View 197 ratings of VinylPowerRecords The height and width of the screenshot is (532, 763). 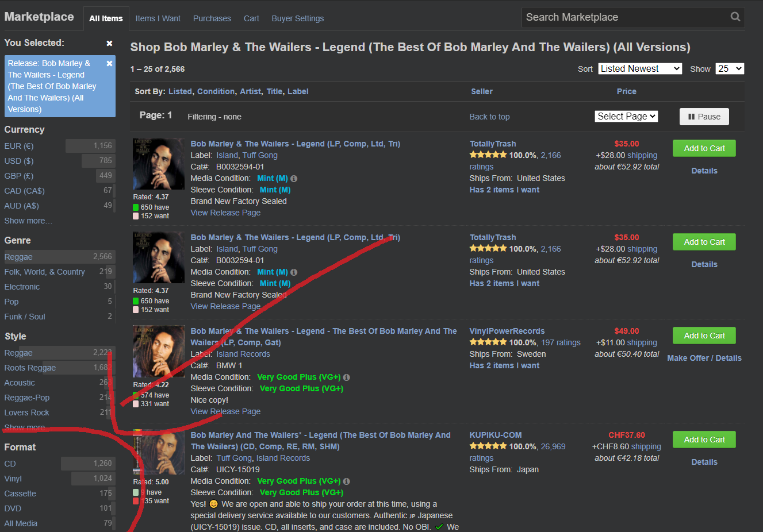[561, 342]
